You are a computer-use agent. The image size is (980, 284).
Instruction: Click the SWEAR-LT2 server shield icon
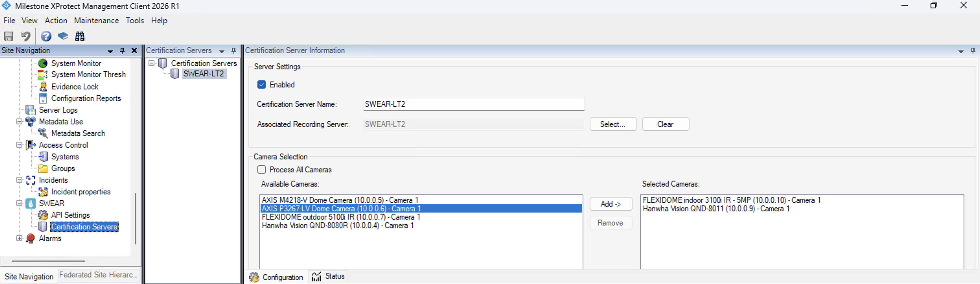(x=175, y=74)
